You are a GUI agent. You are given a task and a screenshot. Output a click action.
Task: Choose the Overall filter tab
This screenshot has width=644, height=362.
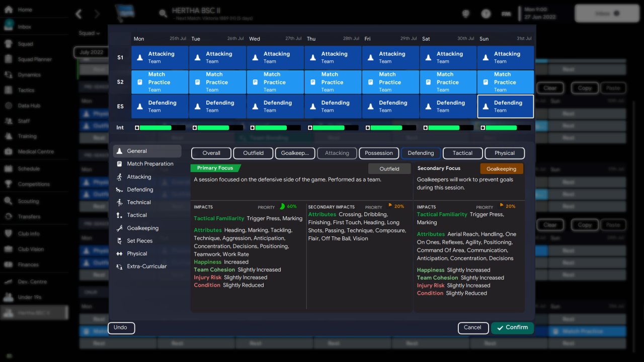(211, 153)
